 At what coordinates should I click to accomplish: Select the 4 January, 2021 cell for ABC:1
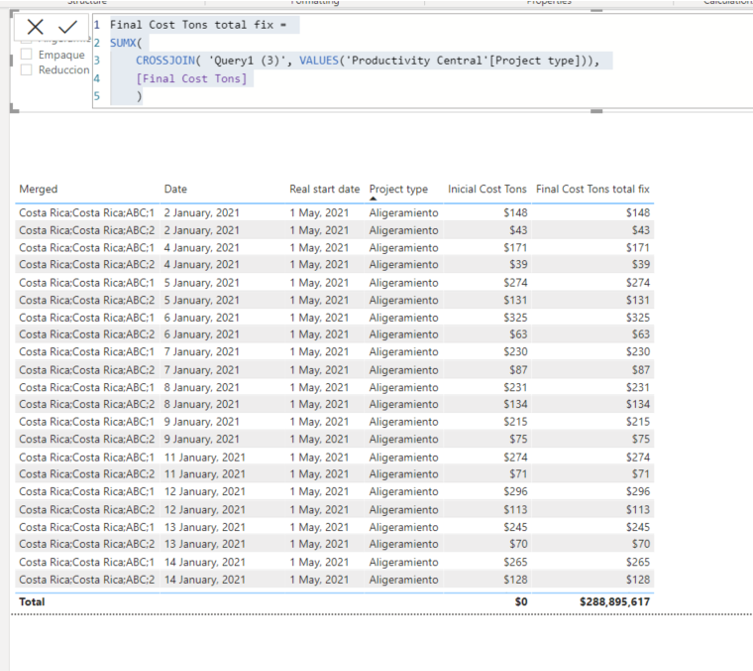coord(202,248)
